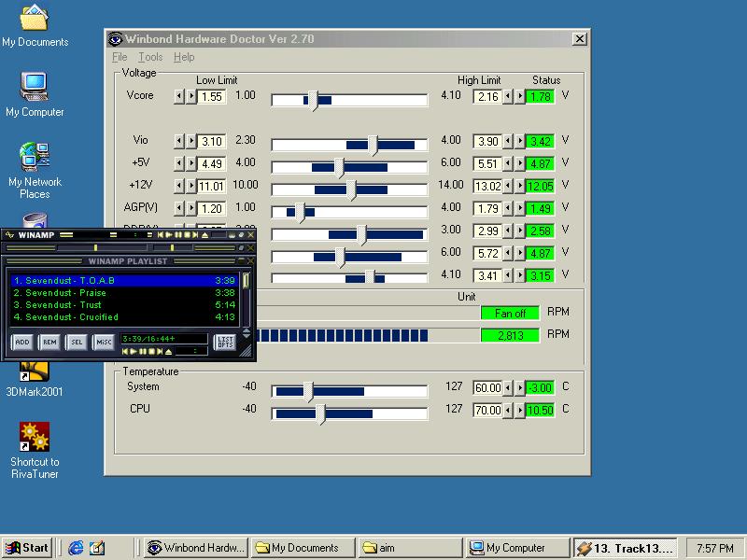Decrease the Vio low limit
This screenshot has height=560, width=747.
pos(178,141)
